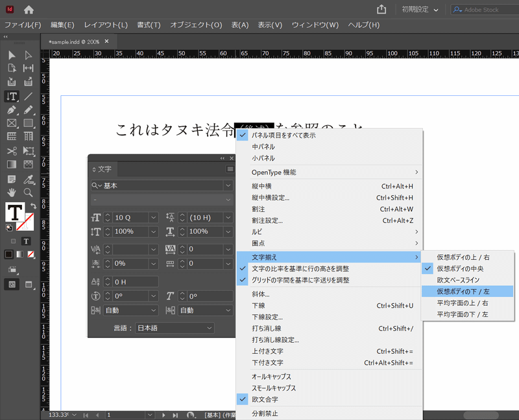This screenshot has width=519, height=420.
Task: Activate the Free Transform tool
Action: (28, 151)
